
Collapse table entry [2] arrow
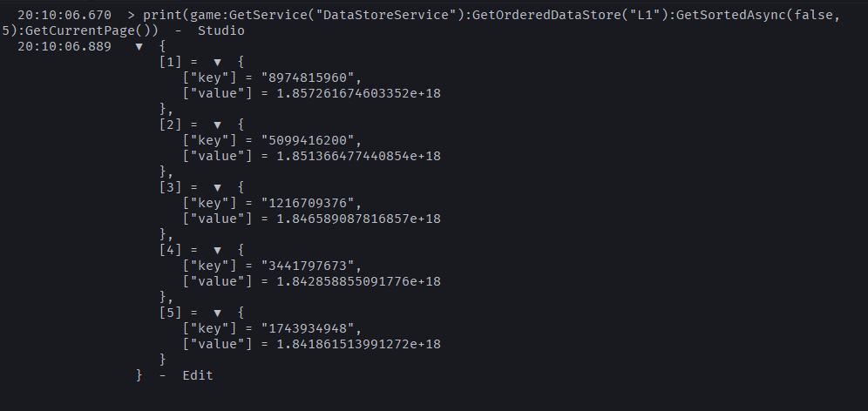coord(218,125)
